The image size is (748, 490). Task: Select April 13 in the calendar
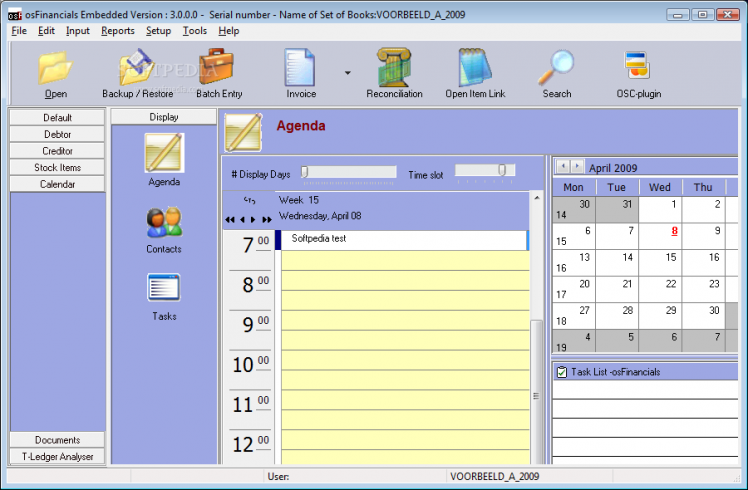(x=574, y=262)
